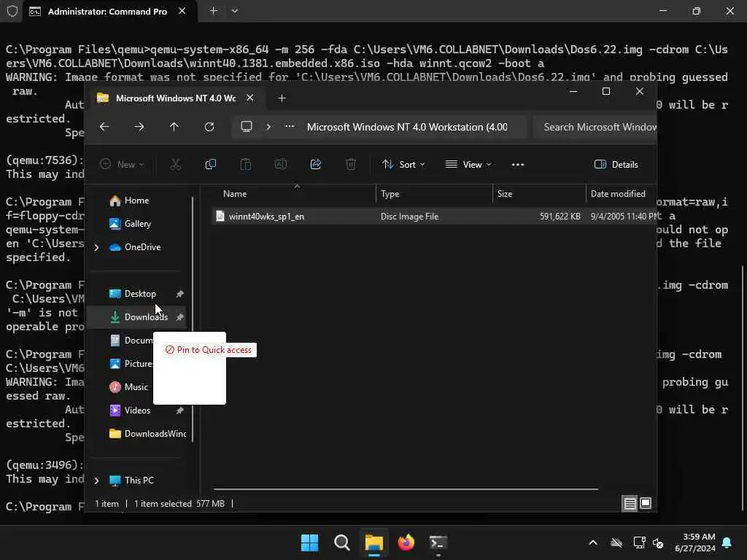The width and height of the screenshot is (747, 560).
Task: Go back in File Explorer
Action: (x=104, y=127)
